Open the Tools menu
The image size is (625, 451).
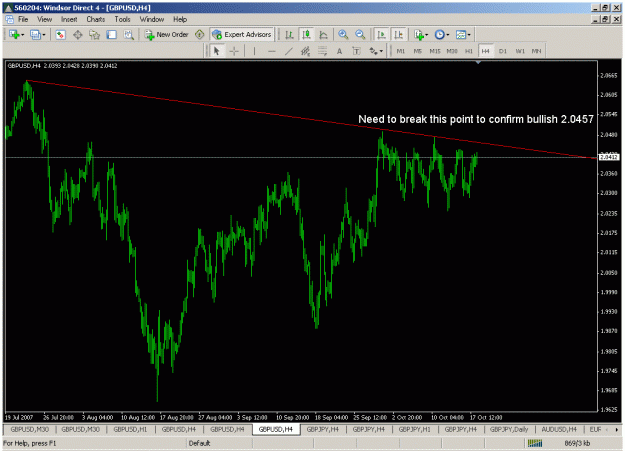click(x=122, y=19)
